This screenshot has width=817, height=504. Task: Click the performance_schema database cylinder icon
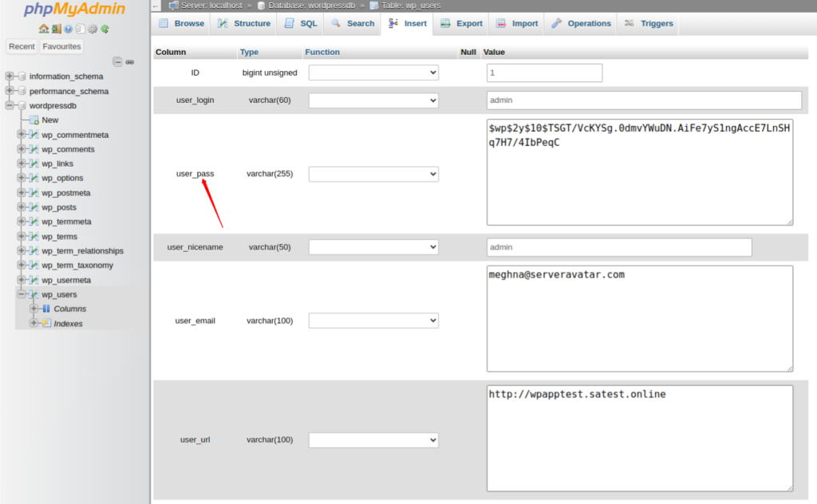[22, 91]
